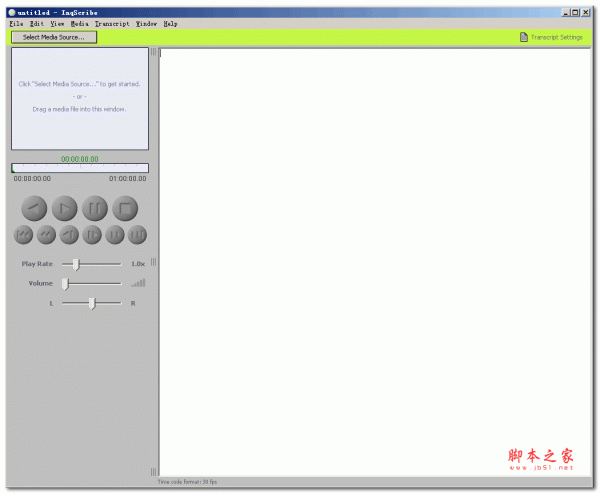Click the start timecode under the timeline
The width and height of the screenshot is (600, 494).
tap(32, 178)
